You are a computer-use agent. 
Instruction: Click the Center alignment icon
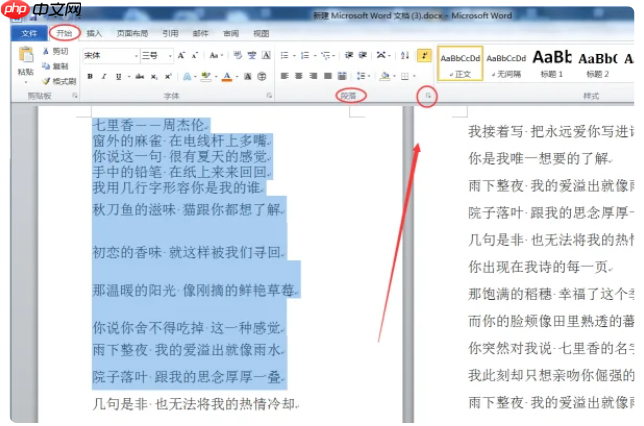[299, 76]
